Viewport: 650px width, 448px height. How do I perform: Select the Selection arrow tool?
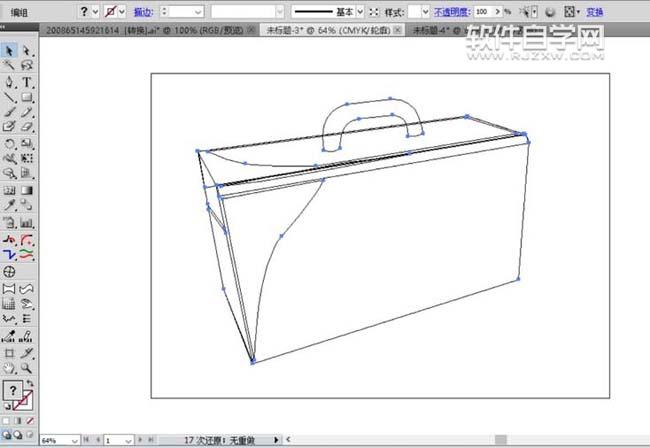[9, 51]
